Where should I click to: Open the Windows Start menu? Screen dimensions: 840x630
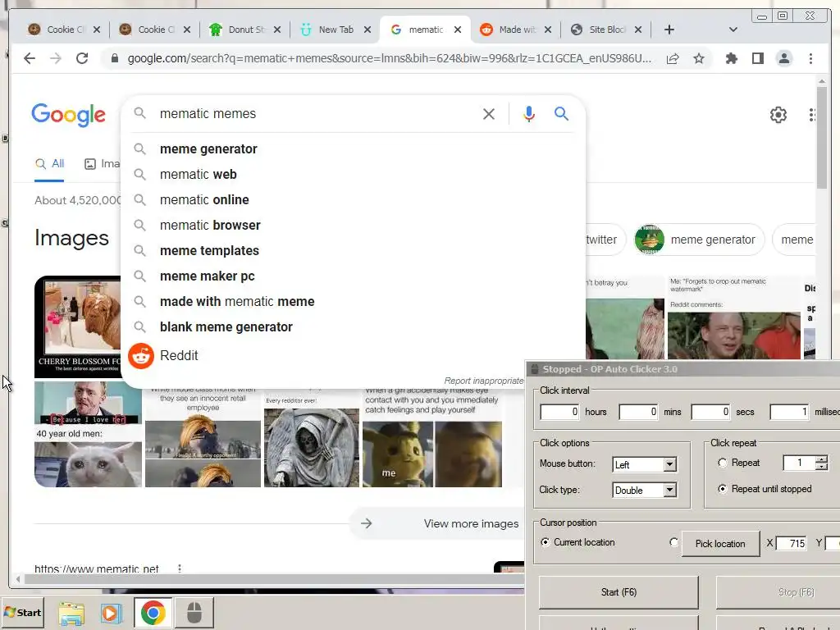click(22, 613)
